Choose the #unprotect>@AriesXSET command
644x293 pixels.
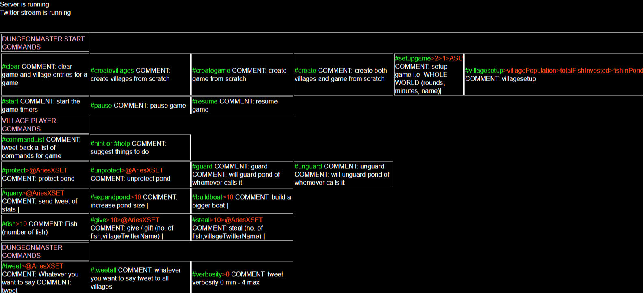[127, 170]
